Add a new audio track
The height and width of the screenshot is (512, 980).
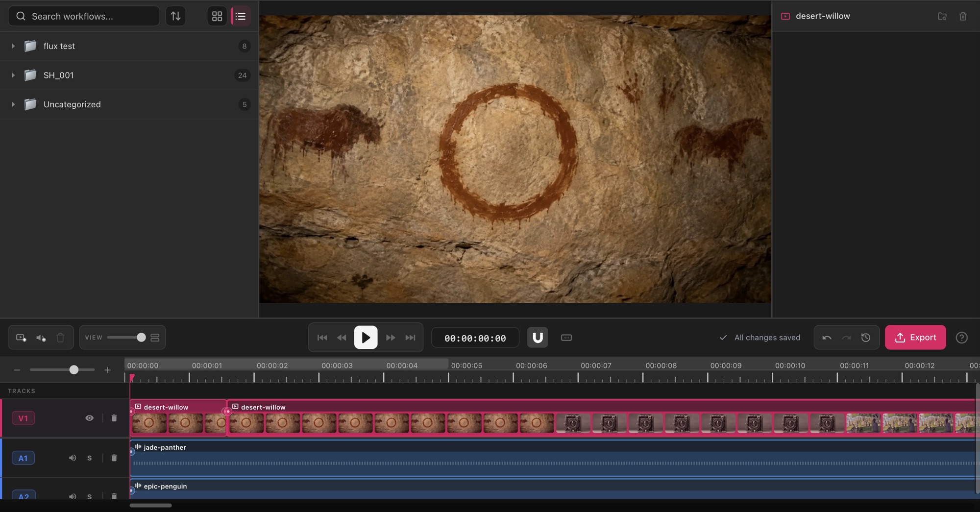(x=41, y=338)
